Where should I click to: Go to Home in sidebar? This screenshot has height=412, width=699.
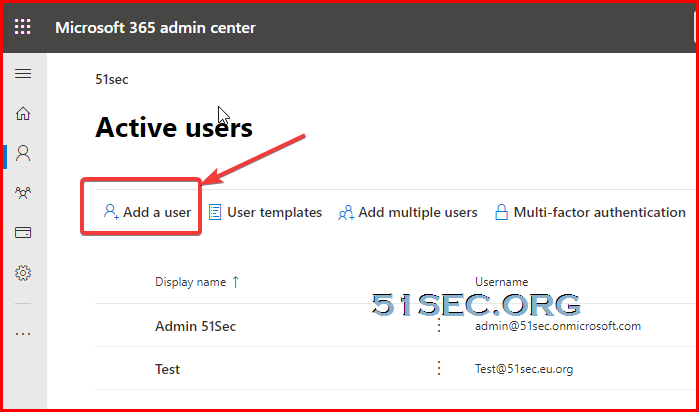click(23, 114)
